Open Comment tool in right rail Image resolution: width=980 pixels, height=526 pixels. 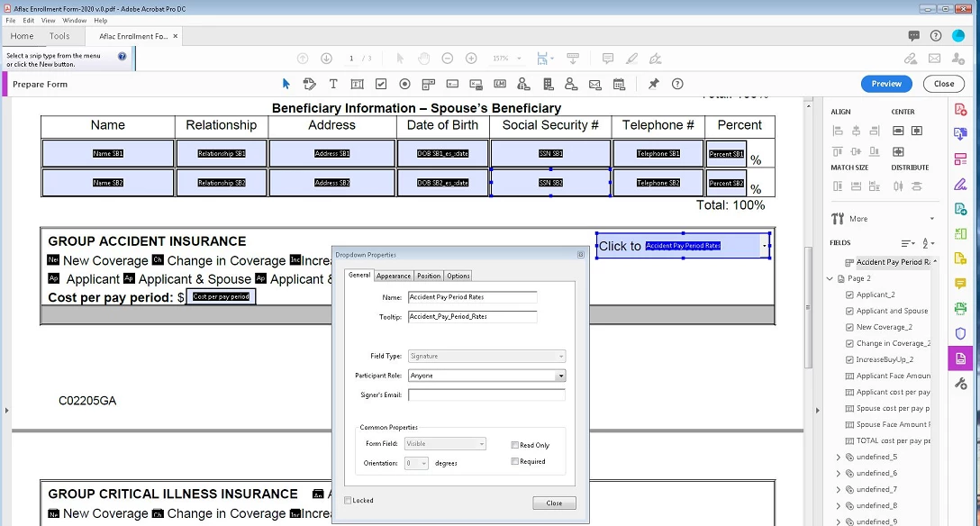960,284
